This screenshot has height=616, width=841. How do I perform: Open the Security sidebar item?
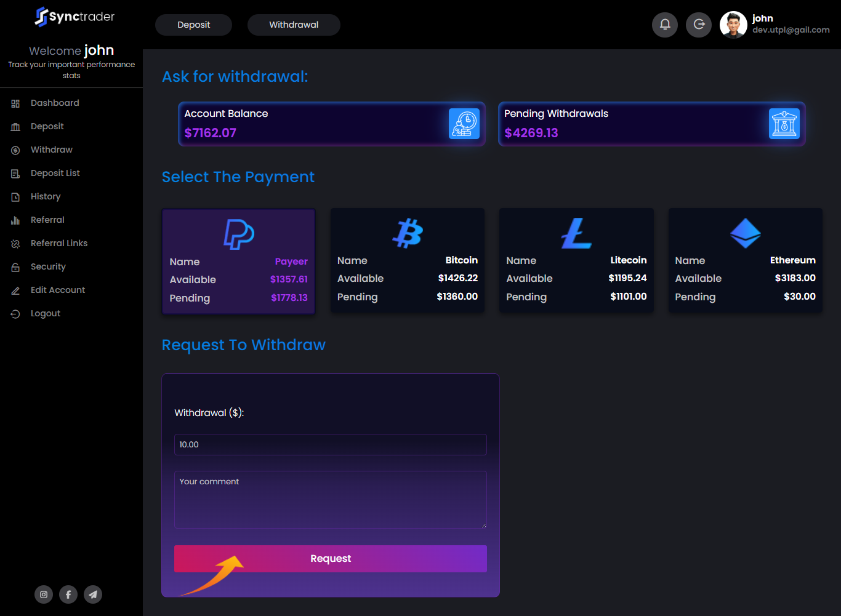tap(48, 267)
